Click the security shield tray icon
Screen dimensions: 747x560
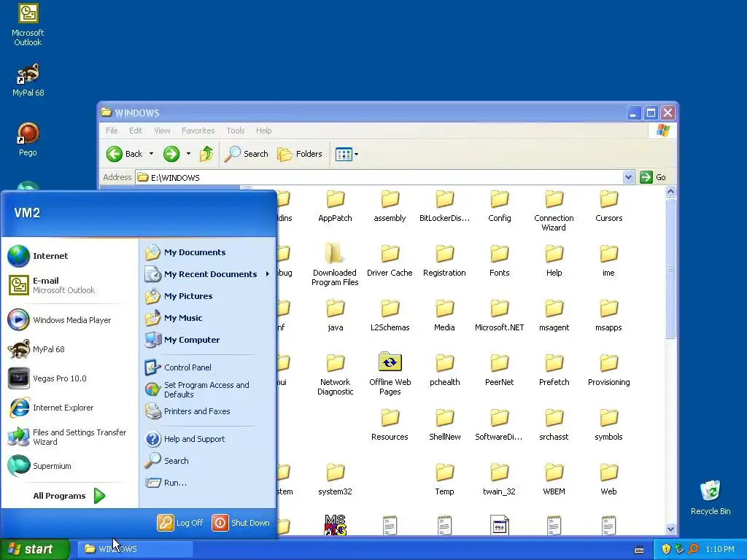coord(666,549)
